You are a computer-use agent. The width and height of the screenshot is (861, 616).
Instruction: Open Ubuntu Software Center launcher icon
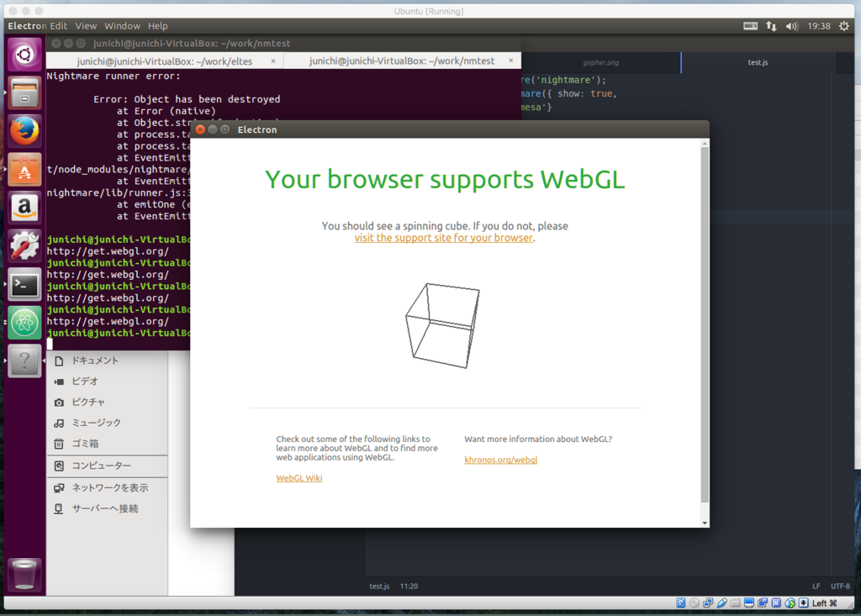pos(24,170)
